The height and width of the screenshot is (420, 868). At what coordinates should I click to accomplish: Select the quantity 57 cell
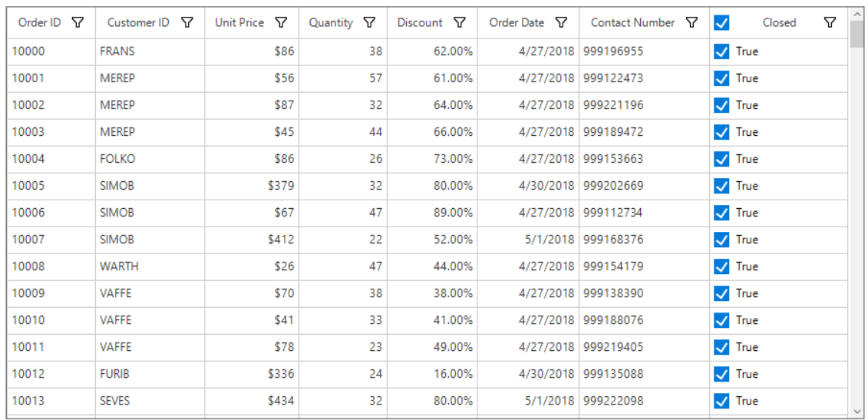343,78
